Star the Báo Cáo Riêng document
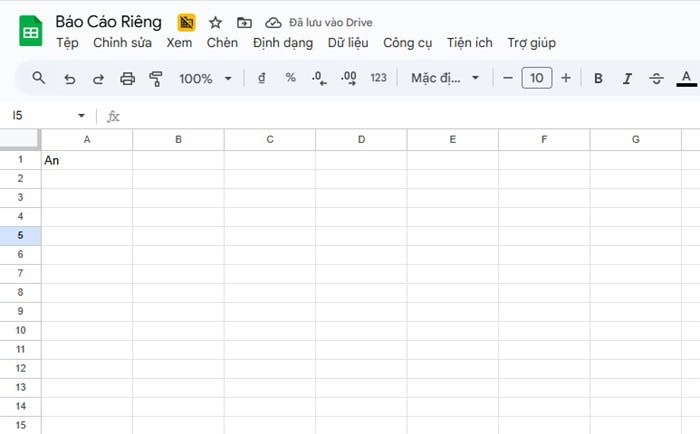Image resolution: width=700 pixels, height=434 pixels. pyautogui.click(x=215, y=22)
